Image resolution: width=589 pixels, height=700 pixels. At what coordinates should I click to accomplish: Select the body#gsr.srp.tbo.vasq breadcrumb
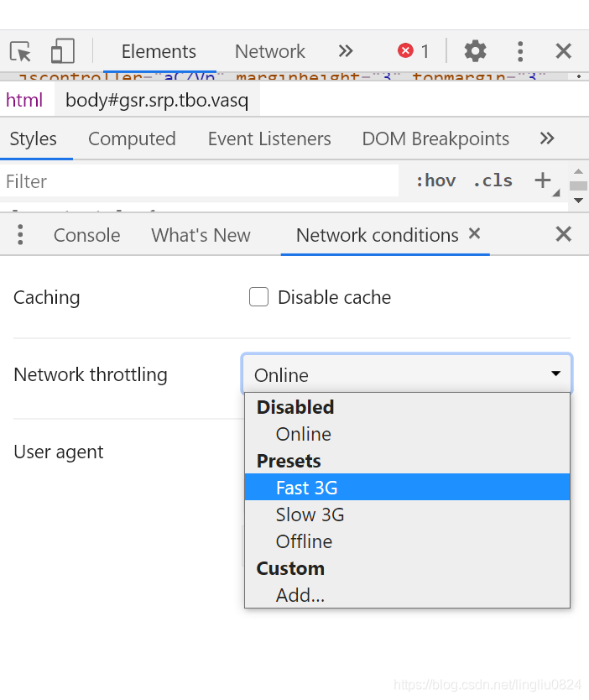click(x=157, y=100)
